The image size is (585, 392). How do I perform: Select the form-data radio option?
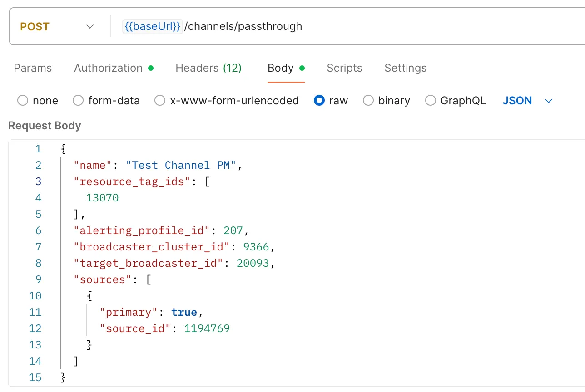pyautogui.click(x=78, y=100)
